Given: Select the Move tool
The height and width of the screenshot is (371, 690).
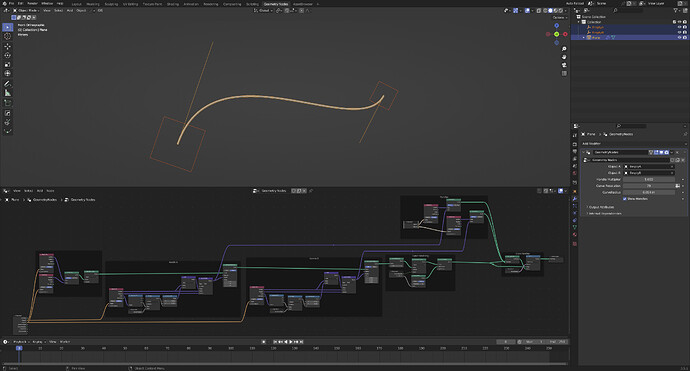Looking at the screenshot, I should pos(7,46).
